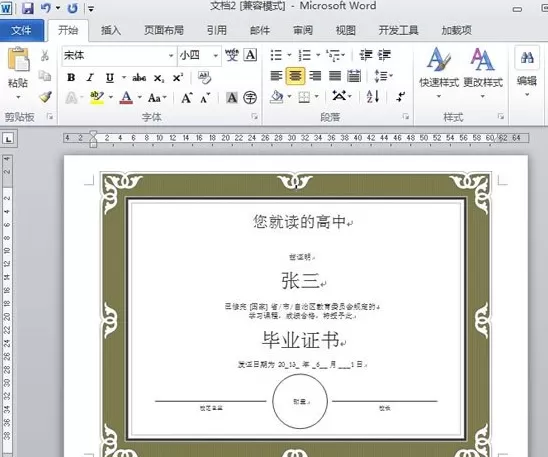The width and height of the screenshot is (548, 457).
Task: Click the Phonetic Guide icon
Action: pos(231,55)
